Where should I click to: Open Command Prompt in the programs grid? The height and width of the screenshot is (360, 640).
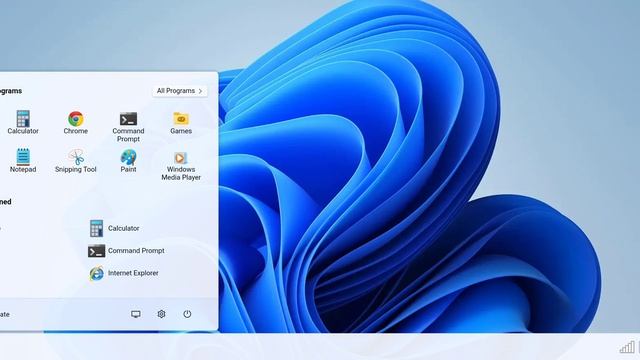(128, 127)
